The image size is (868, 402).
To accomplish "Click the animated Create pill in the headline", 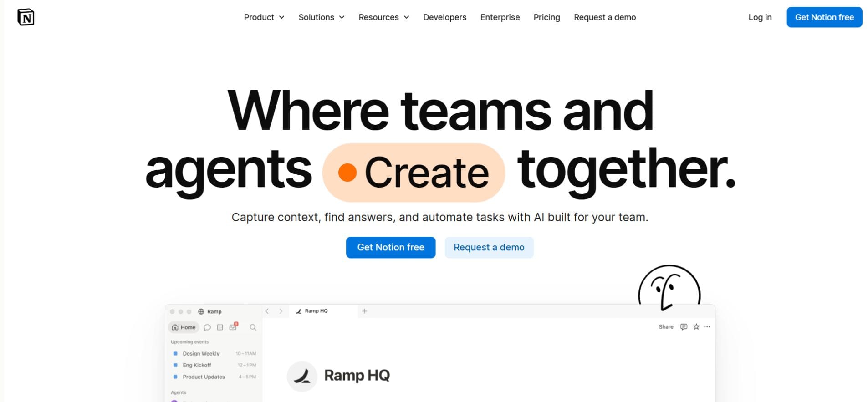I will (414, 173).
